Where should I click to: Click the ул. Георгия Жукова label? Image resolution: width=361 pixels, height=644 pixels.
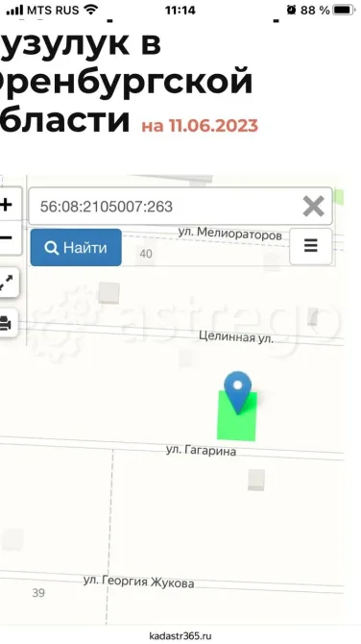[x=138, y=582]
